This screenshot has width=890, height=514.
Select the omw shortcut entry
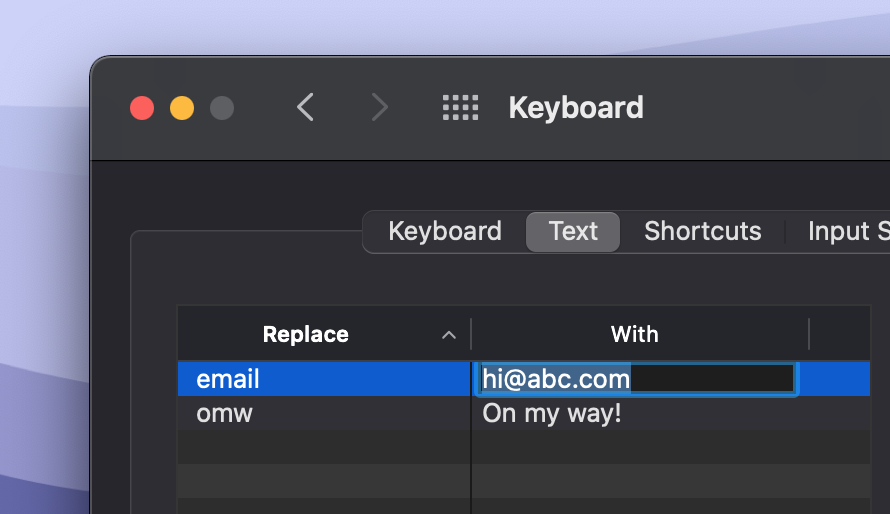pos(225,413)
